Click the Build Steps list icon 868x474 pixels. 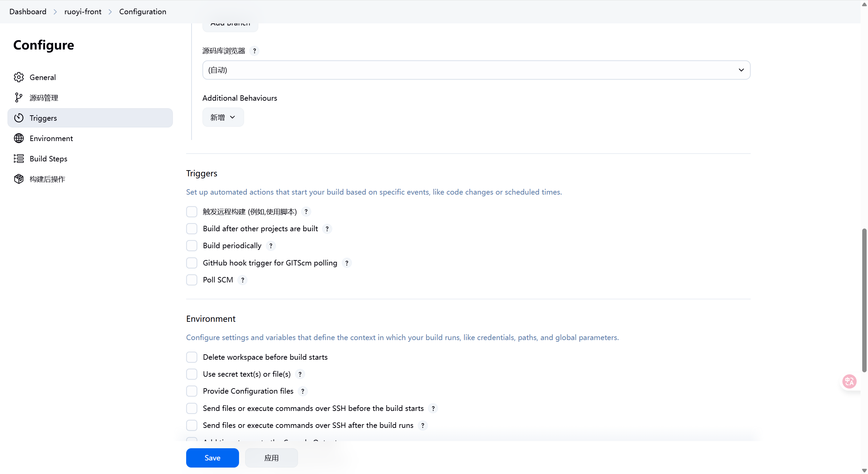[19, 159]
